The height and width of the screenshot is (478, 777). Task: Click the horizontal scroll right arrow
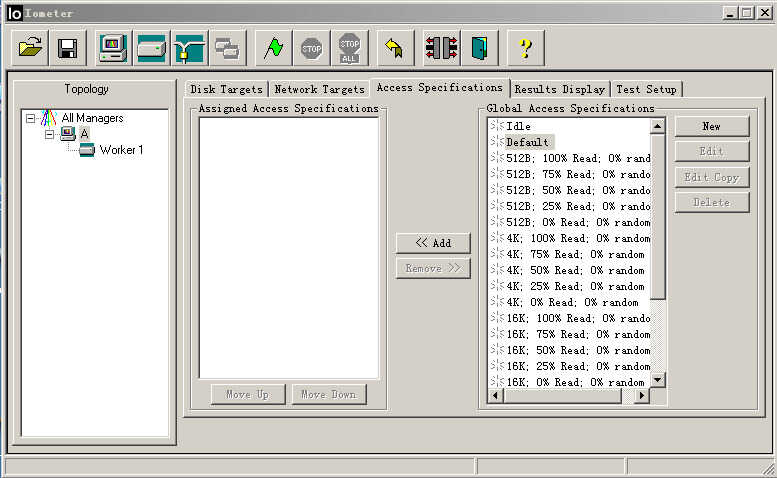tap(642, 395)
